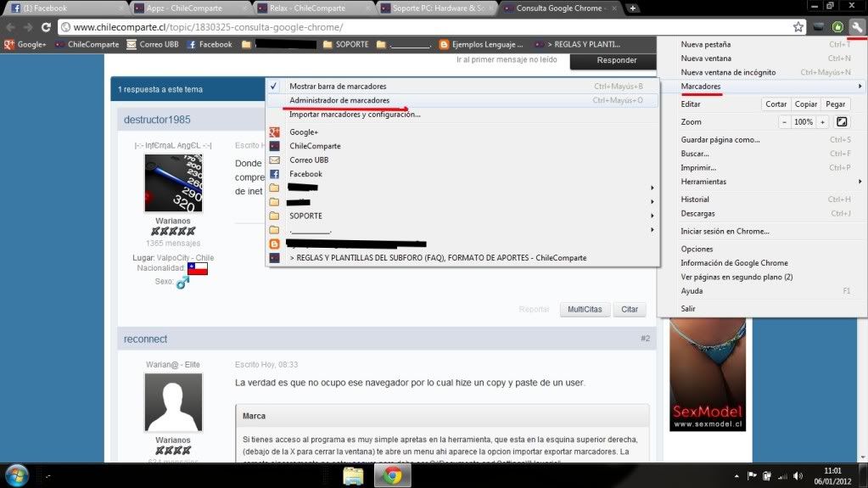The image size is (868, 488).
Task: Click Copiar in the Editar row
Action: 805,104
